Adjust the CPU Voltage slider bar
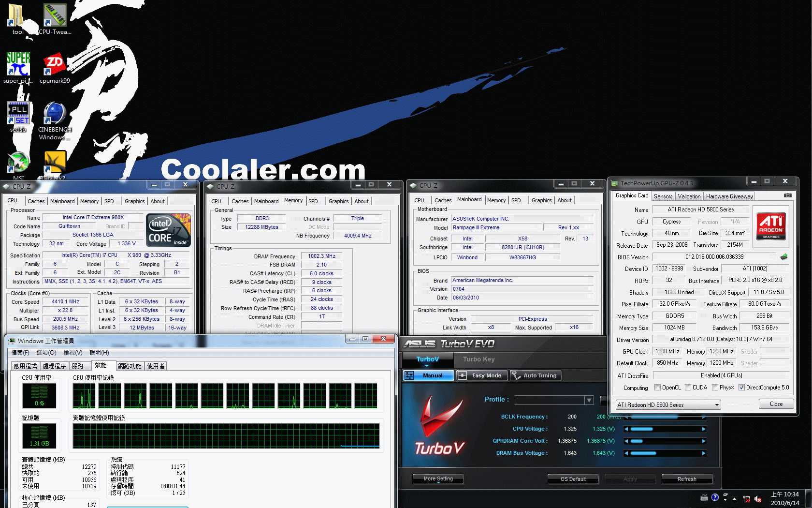This screenshot has width=812, height=508. click(665, 429)
